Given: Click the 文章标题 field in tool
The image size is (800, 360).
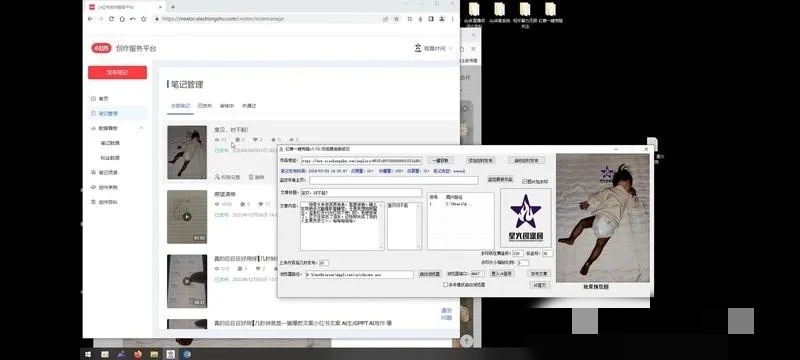Looking at the screenshot, I should click(361, 193).
